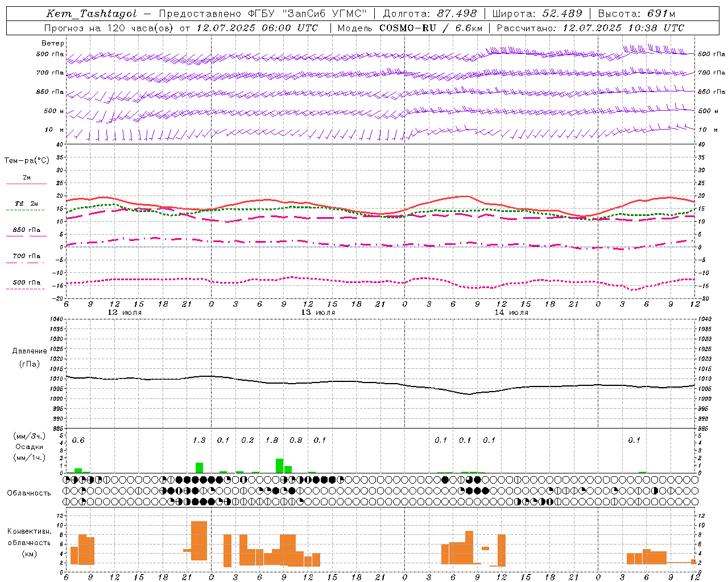This screenshot has height=582, width=728.
Task: Click the 'Конвективн.' convective cloud label
Action: (29, 531)
